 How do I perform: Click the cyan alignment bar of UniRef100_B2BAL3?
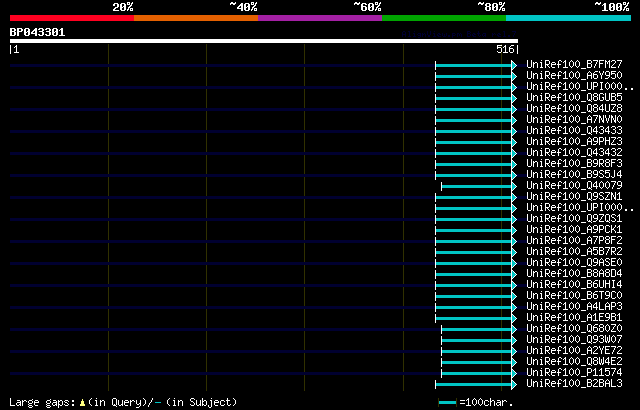[473, 385]
